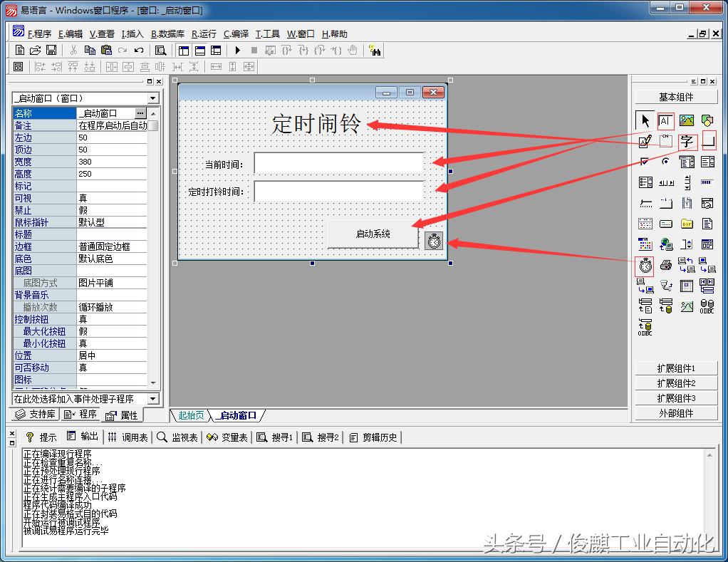Select the picture box component icon
728x562 pixels.
687,120
